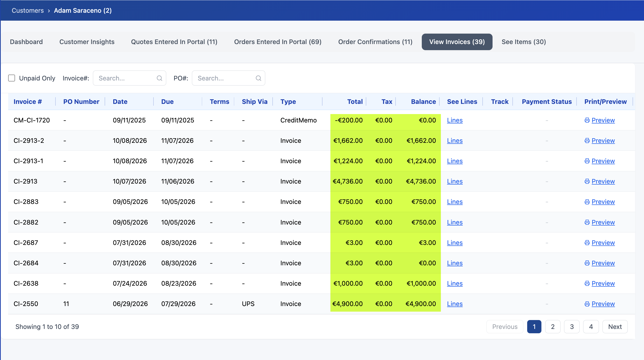
Task: View Lines for credit memo CM-CI-1720
Action: click(x=455, y=120)
